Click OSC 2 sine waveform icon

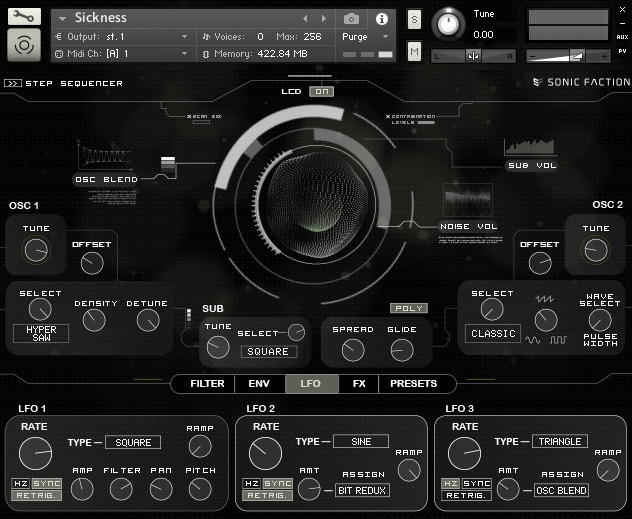click(x=532, y=340)
